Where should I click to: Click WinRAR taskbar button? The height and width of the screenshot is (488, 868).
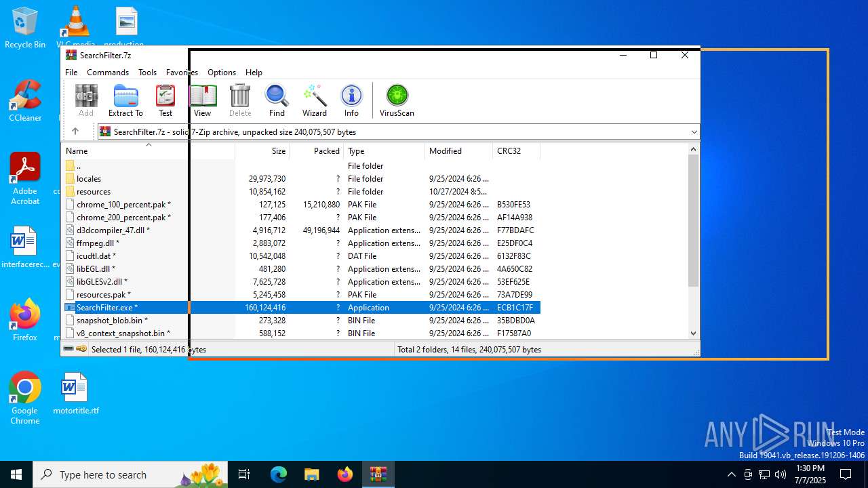pyautogui.click(x=378, y=474)
